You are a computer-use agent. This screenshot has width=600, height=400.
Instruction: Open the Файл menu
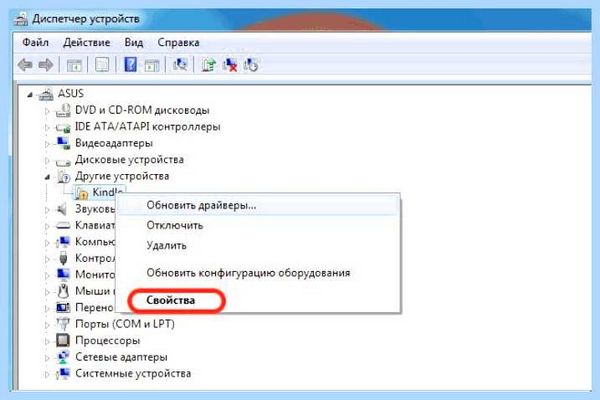pyautogui.click(x=35, y=42)
